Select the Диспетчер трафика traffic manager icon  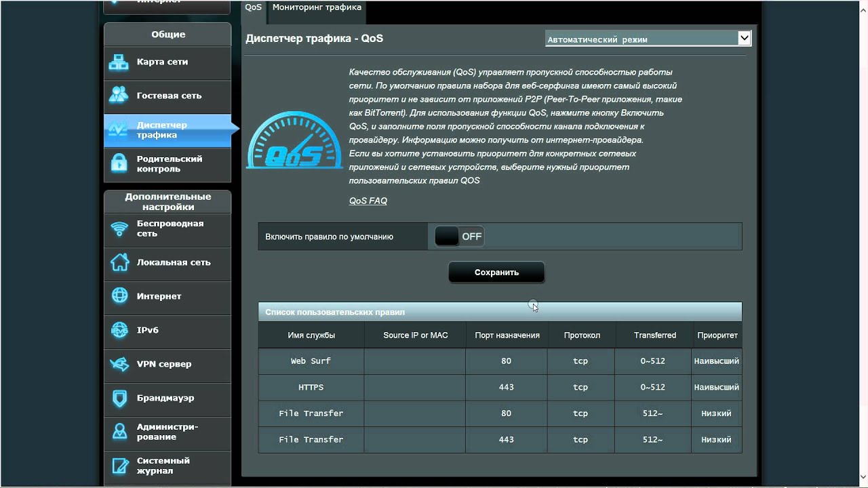[119, 129]
